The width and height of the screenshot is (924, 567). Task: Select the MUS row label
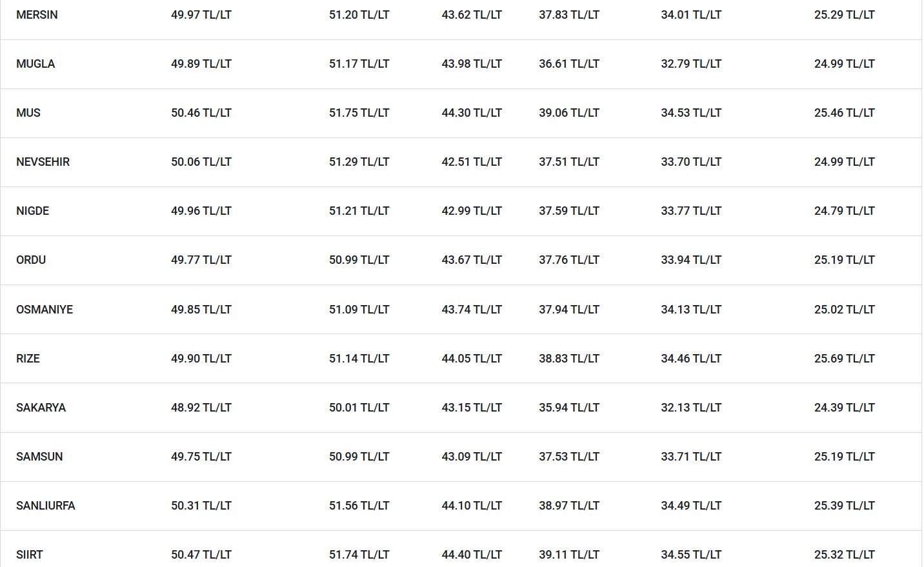28,113
